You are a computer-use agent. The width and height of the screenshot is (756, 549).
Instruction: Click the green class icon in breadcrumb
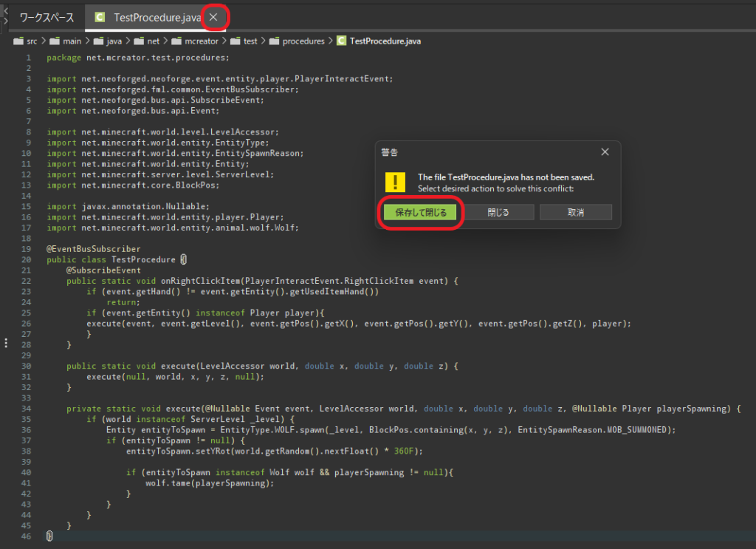[341, 41]
